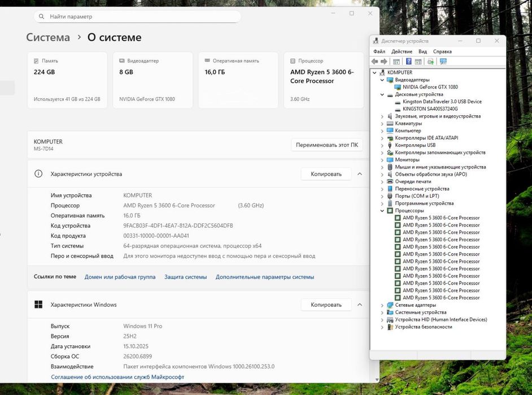Select Объекты обработки звука (APO) row
This screenshot has height=395, width=532.
(431, 175)
